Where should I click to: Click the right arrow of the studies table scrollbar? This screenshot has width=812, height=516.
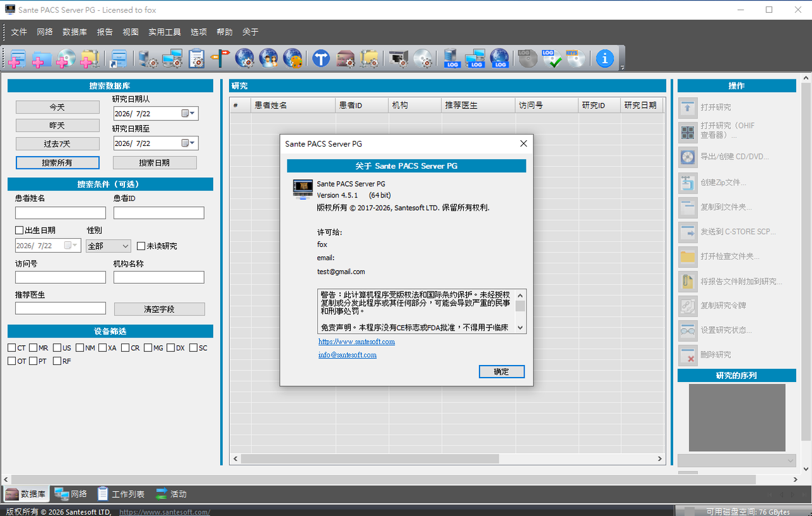(660, 459)
